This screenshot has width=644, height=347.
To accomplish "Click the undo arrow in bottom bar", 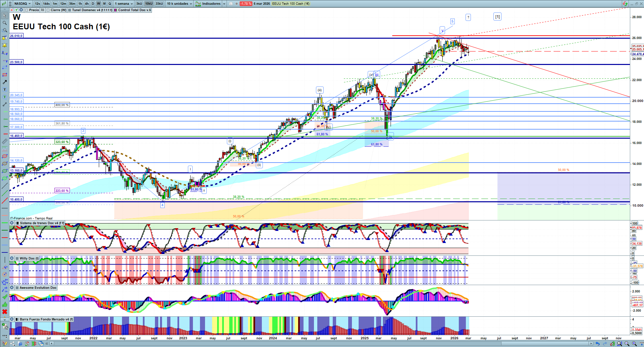I will point(597,344).
